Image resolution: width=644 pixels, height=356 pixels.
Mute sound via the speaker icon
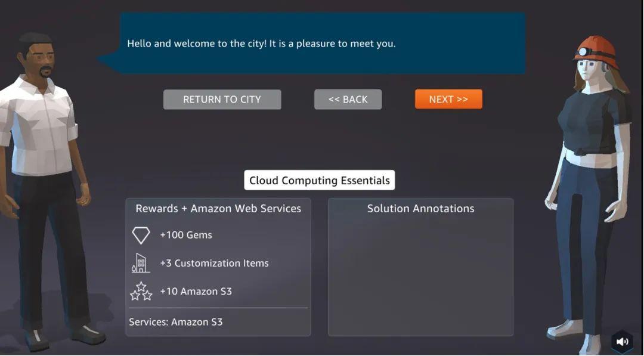[x=622, y=342]
